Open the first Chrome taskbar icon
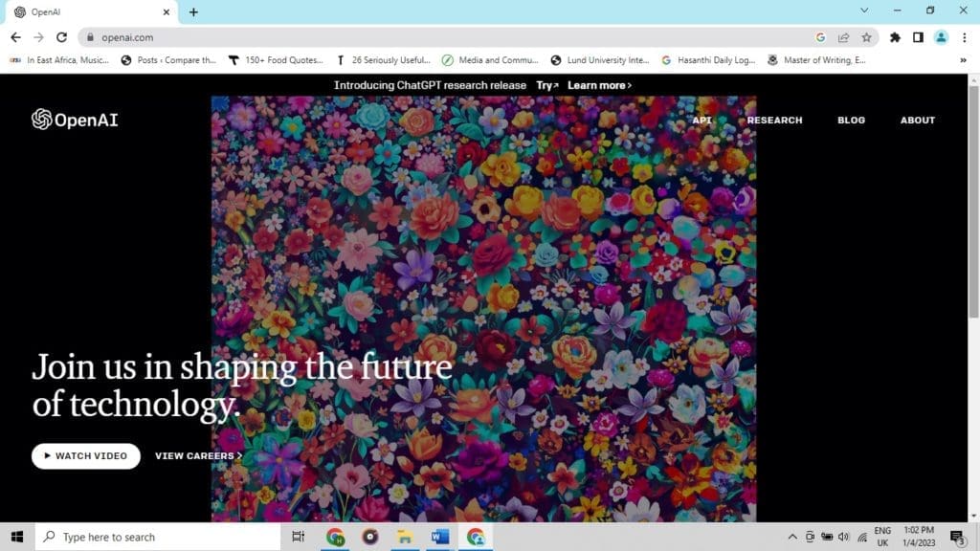Screen dimensions: 980x551 tap(335, 537)
